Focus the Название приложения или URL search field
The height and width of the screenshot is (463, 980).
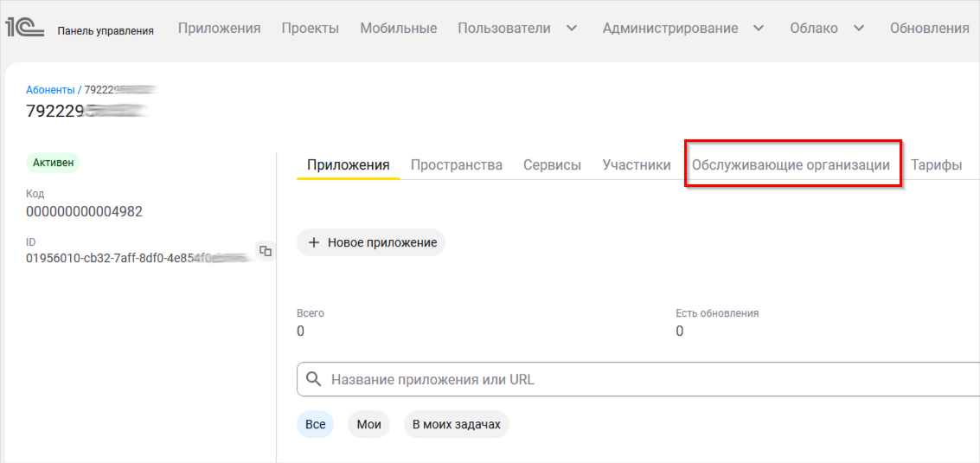tap(637, 379)
